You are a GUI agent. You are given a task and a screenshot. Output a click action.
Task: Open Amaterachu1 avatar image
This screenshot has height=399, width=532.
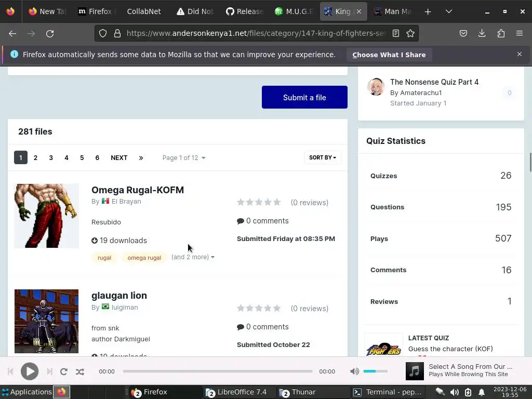pyautogui.click(x=376, y=87)
